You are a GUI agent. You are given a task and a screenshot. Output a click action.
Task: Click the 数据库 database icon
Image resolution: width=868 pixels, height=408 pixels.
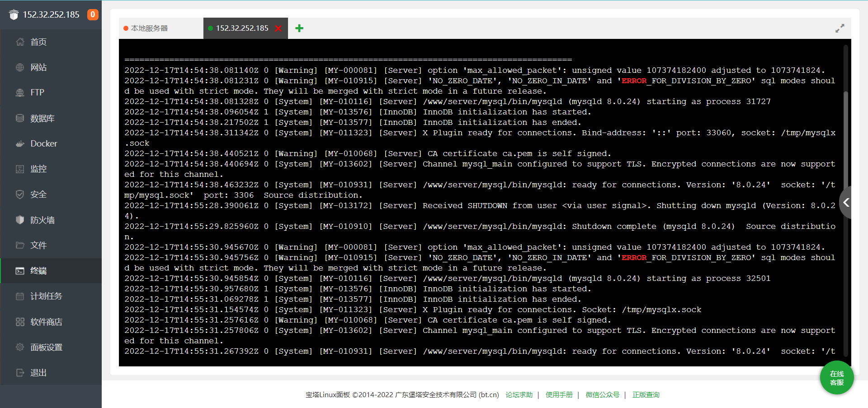20,118
